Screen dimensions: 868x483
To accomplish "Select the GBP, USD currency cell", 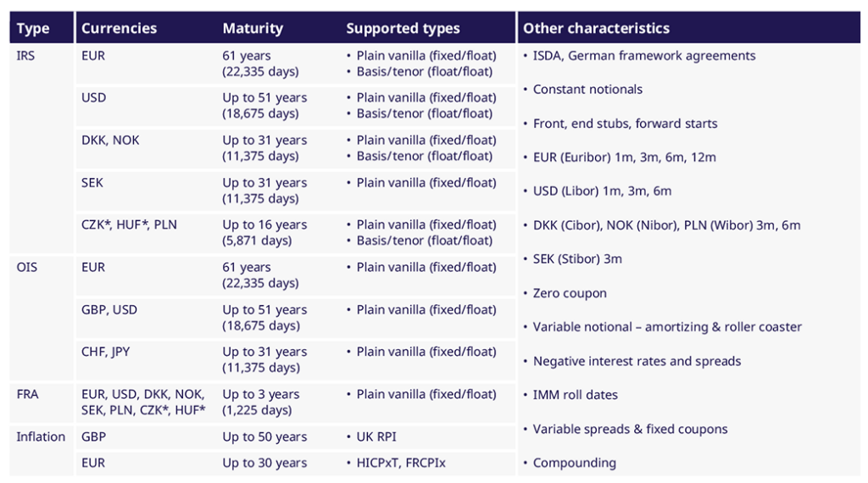I will click(x=109, y=310).
